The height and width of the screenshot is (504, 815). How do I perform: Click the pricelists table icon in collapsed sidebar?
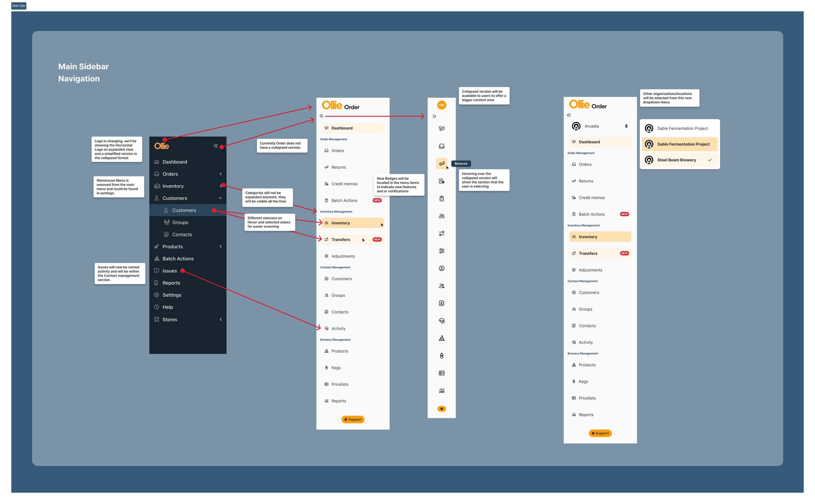(x=441, y=373)
